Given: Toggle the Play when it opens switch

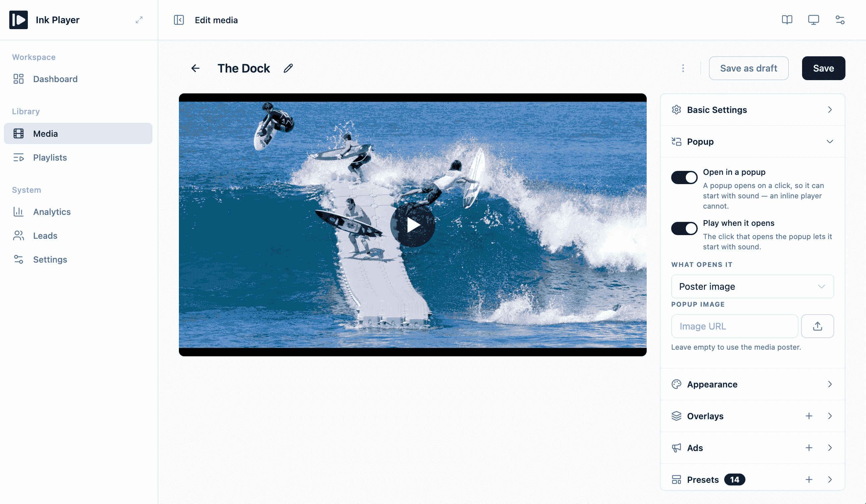Looking at the screenshot, I should pyautogui.click(x=684, y=228).
